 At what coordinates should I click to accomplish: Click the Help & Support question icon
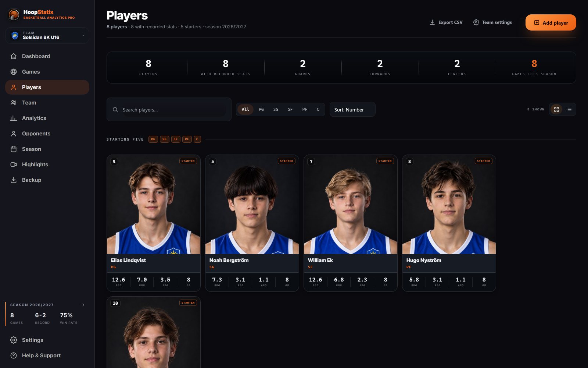pos(14,355)
